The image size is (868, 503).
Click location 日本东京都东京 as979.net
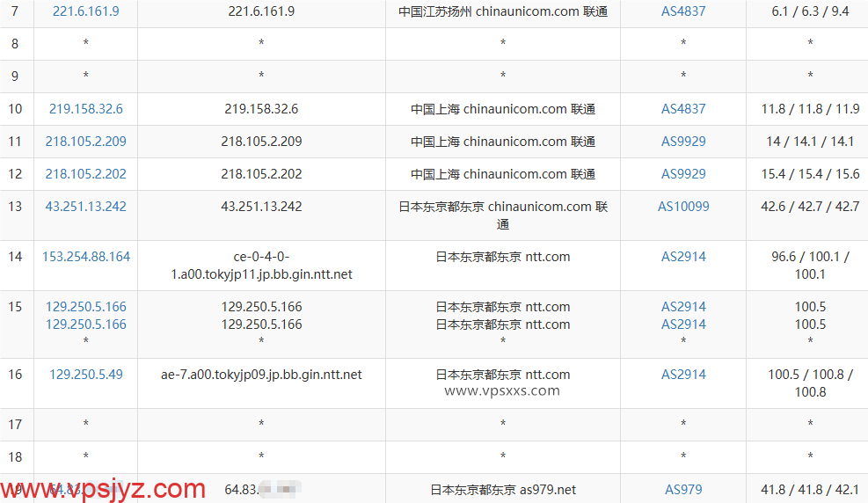tap(503, 490)
